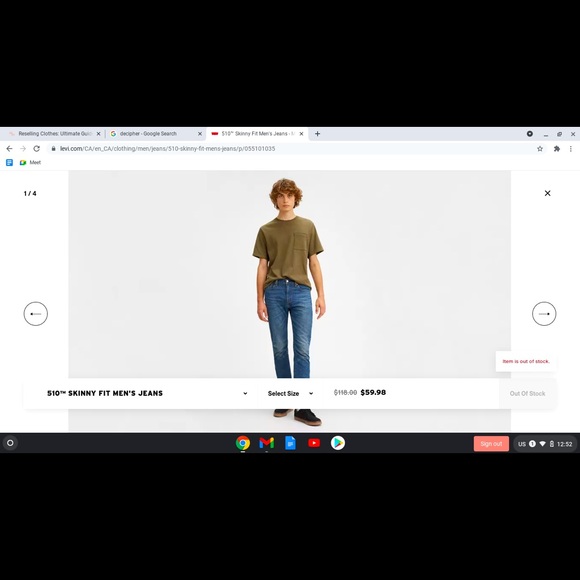Image resolution: width=580 pixels, height=580 pixels.
Task: Click the 1 / 4 image counter
Action: 30,193
